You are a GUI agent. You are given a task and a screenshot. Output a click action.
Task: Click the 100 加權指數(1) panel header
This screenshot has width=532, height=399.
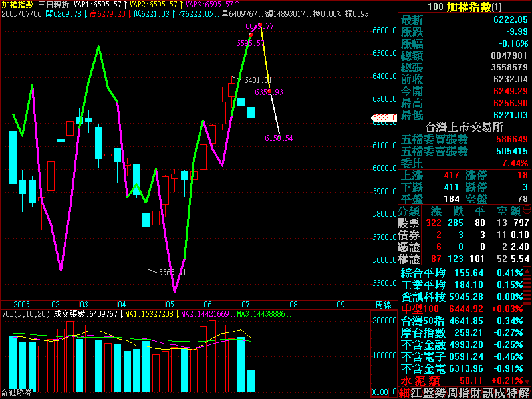[x=464, y=7]
